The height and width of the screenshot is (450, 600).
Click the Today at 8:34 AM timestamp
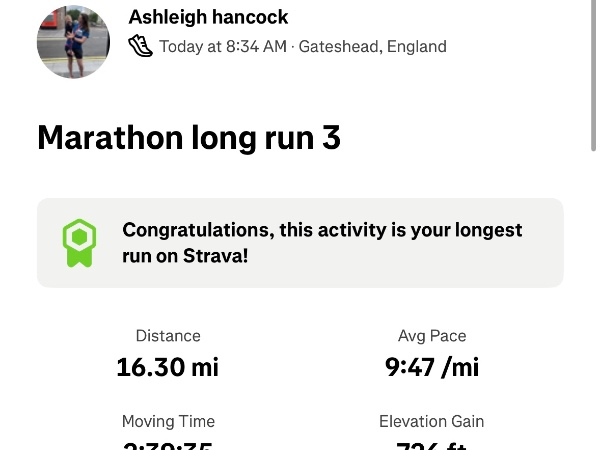pyautogui.click(x=222, y=46)
